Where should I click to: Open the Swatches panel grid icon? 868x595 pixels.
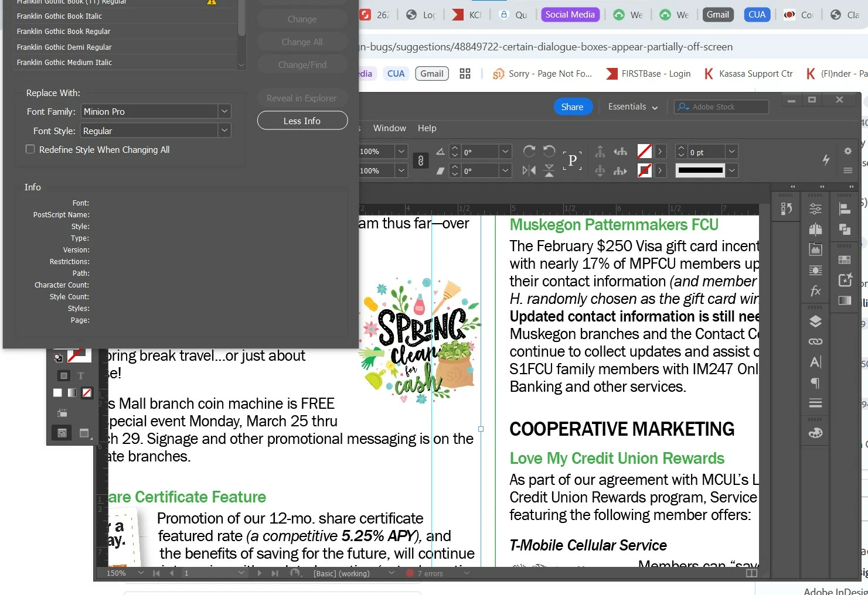pyautogui.click(x=845, y=259)
